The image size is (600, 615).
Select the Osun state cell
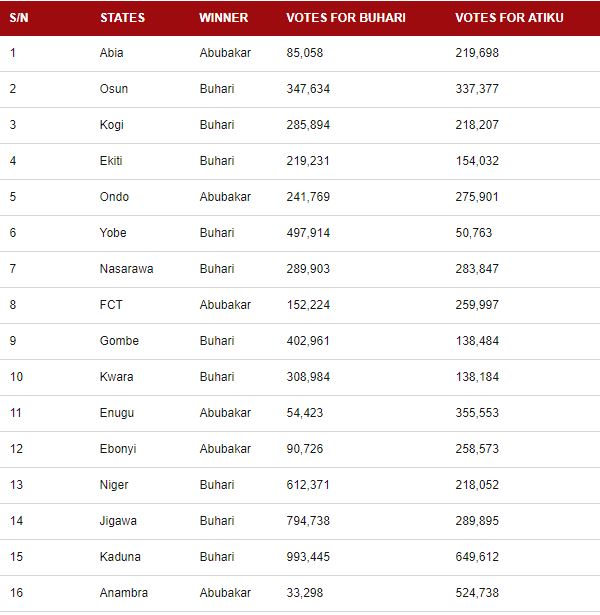coord(114,89)
